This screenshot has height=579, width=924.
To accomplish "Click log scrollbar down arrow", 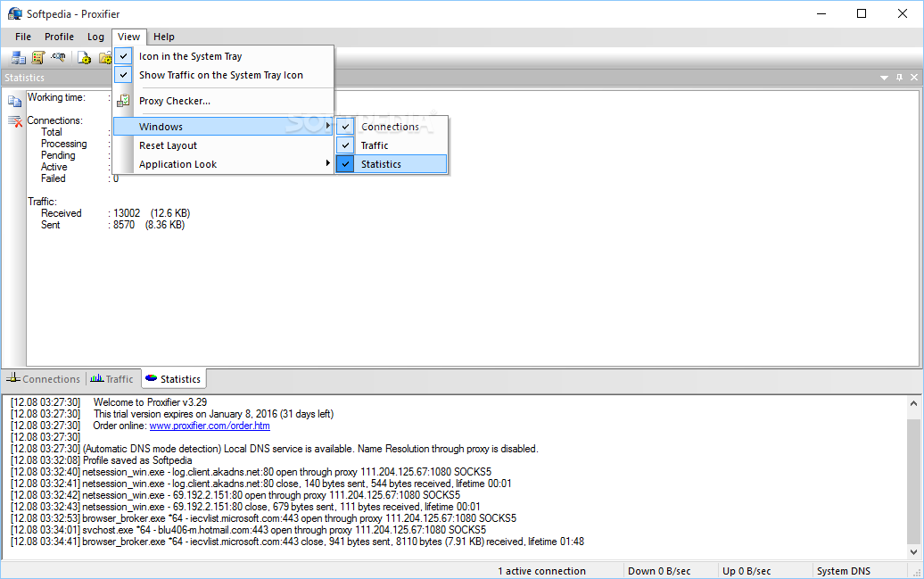I will tap(913, 552).
